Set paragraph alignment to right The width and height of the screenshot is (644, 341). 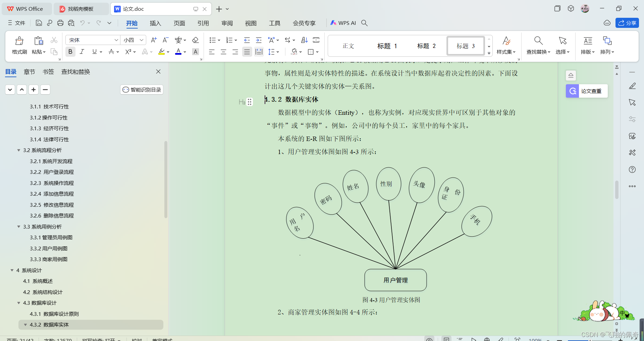pyautogui.click(x=235, y=52)
